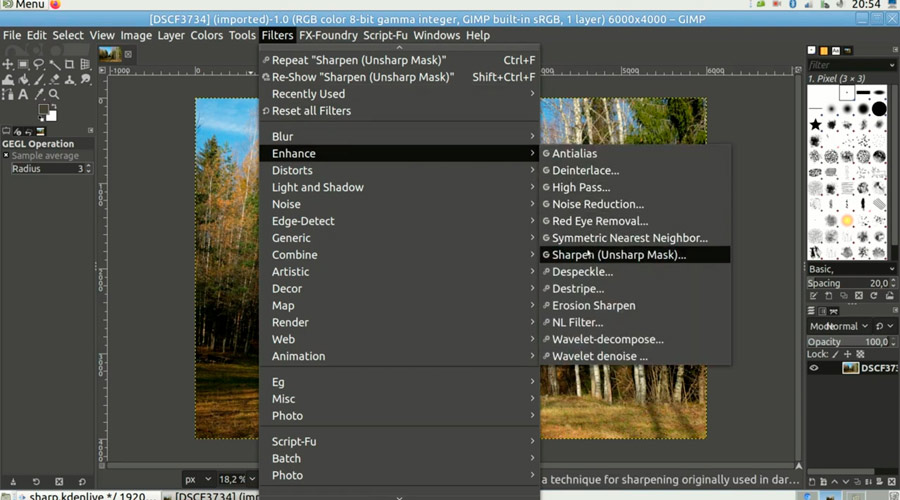Screen dimensions: 900x500
Task: Swap foreground and background colors arrow
Action: pyautogui.click(x=55, y=107)
